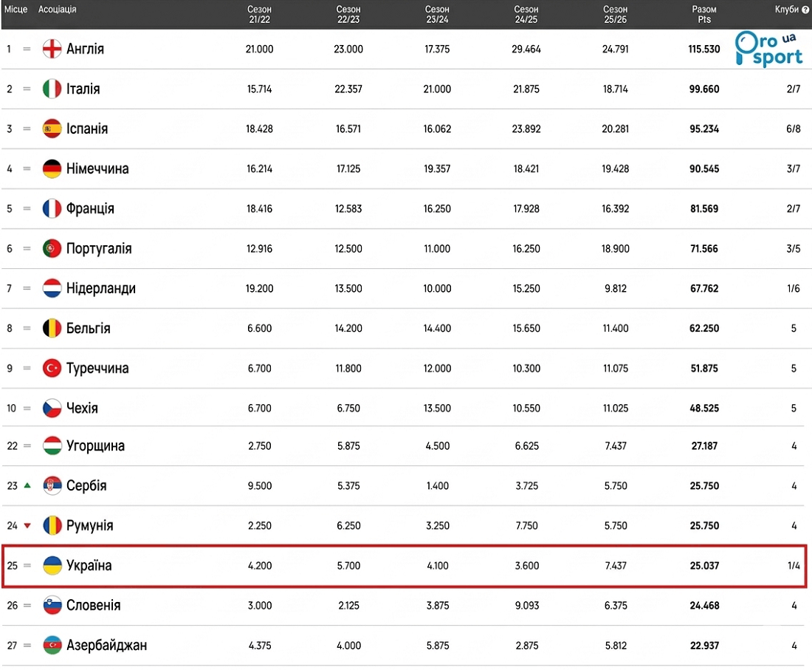812x670 pixels.
Task: Click the Місце column header
Action: click(x=16, y=10)
